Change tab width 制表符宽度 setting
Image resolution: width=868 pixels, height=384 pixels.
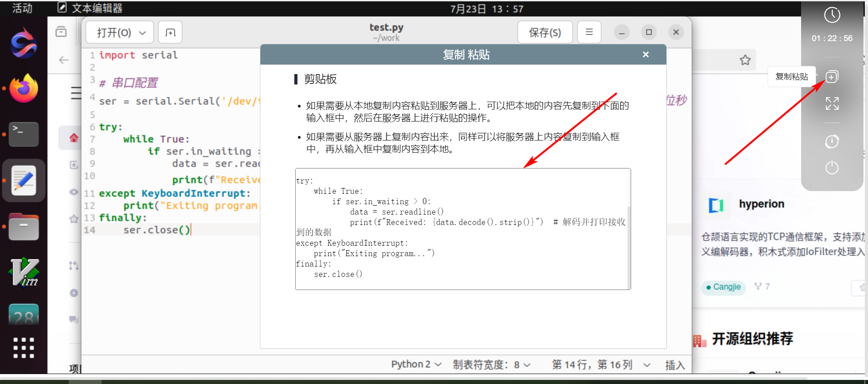[492, 365]
